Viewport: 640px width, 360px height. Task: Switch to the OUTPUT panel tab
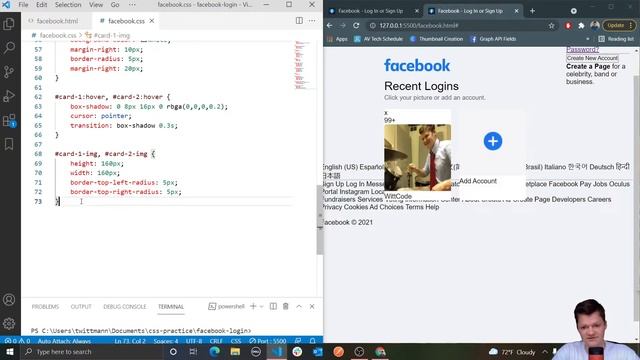pos(81,307)
